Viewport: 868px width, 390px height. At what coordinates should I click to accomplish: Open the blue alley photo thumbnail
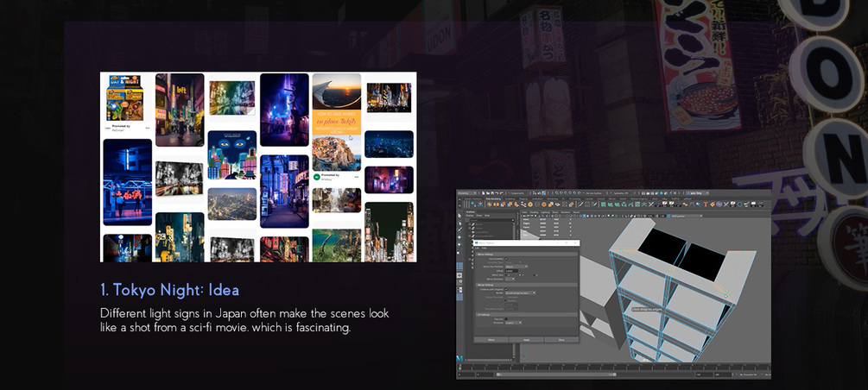284,191
